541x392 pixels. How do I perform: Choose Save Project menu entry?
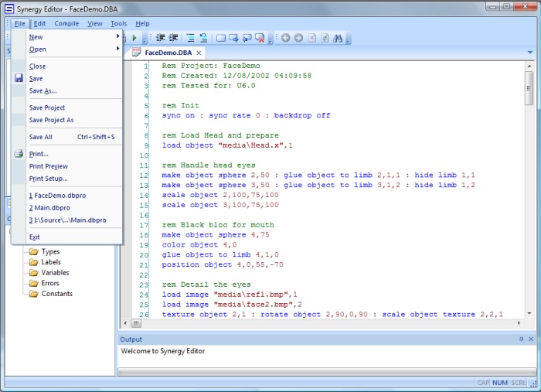coord(67,107)
